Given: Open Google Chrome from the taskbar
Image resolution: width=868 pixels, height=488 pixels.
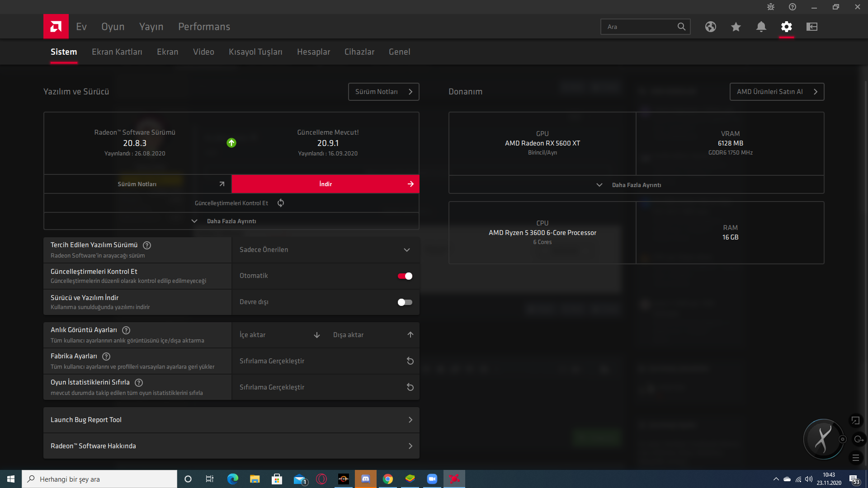Looking at the screenshot, I should pos(387,479).
